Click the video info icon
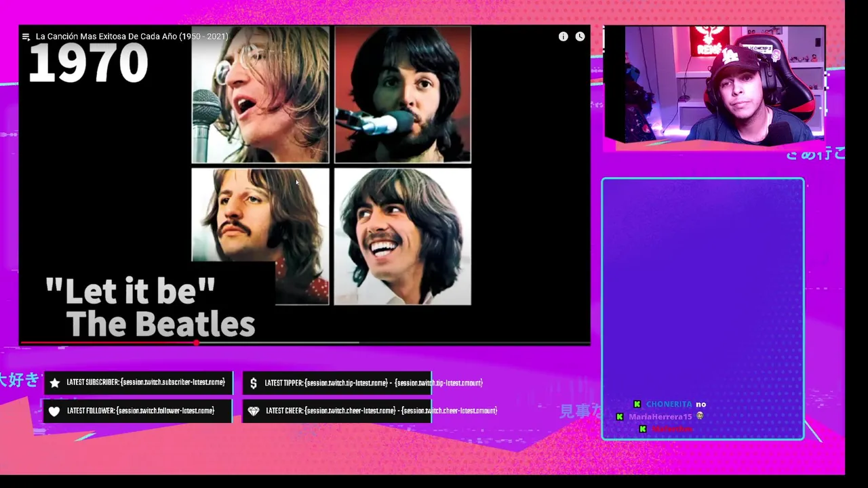Screen dimensions: 868x488 (x=563, y=37)
